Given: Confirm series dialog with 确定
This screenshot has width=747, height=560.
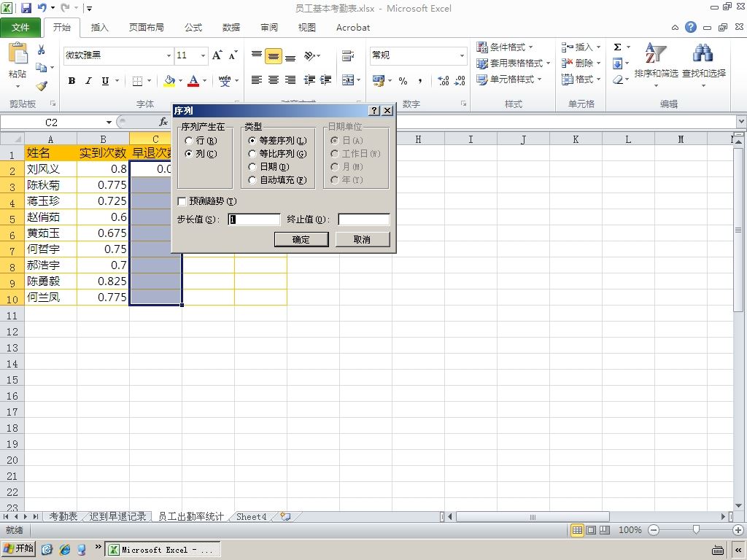Looking at the screenshot, I should pos(301,239).
